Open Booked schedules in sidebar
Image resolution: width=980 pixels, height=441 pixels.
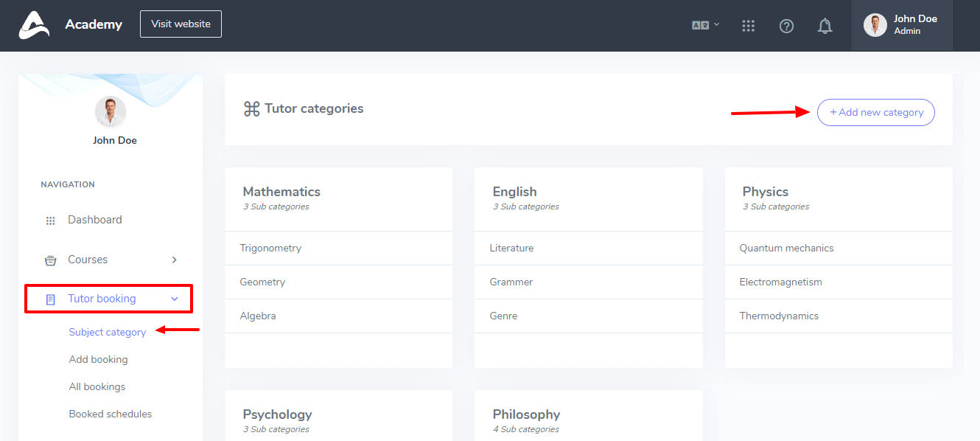click(x=111, y=414)
